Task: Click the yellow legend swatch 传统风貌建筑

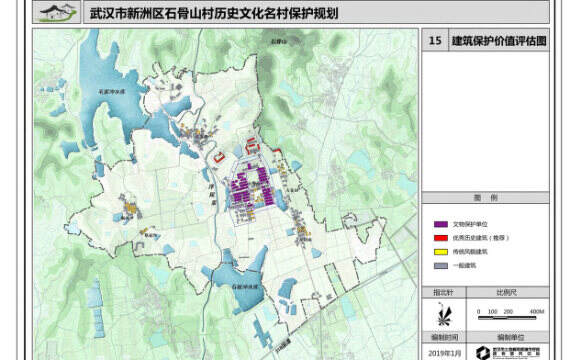Action: (441, 252)
